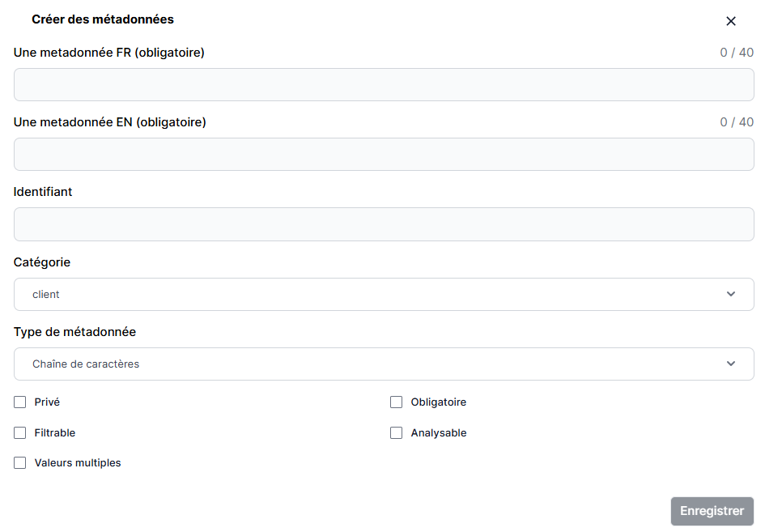Click chevron arrow beside Chaîne de caractères
This screenshot has width=765, height=532.
731,364
